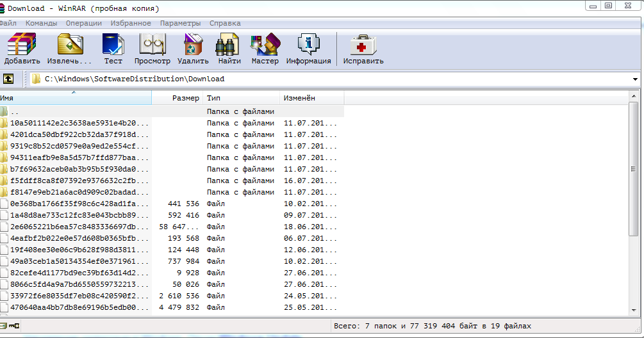Select the folder icon of b7f69632aceb0ab3b95b5f930da0
This screenshot has width=644, height=338.
pos(4,169)
